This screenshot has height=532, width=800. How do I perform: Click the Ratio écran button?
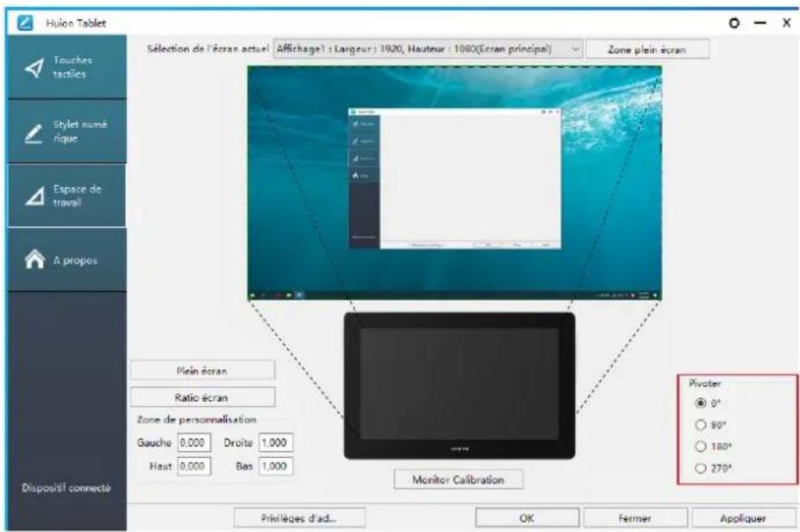(203, 397)
